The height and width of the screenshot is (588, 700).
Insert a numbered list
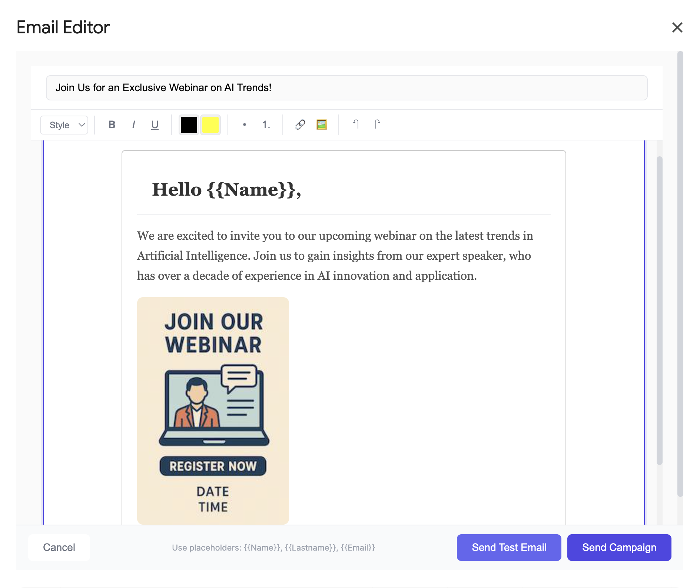(x=265, y=125)
